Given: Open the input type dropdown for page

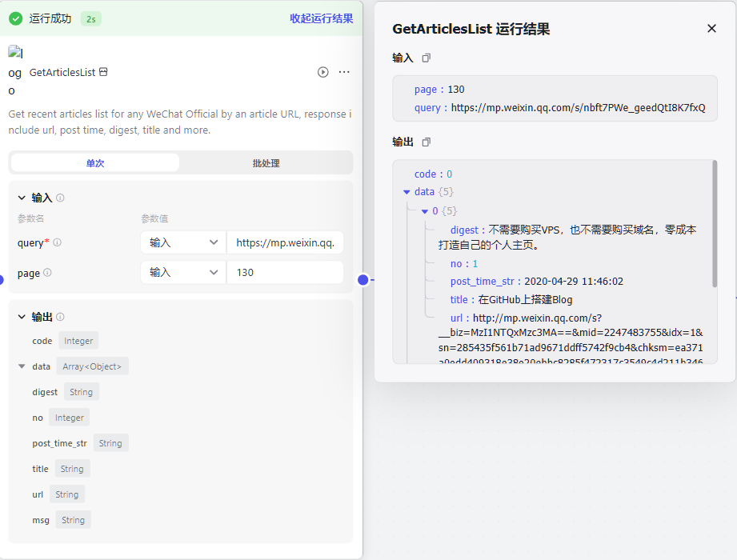Looking at the screenshot, I should pos(183,273).
